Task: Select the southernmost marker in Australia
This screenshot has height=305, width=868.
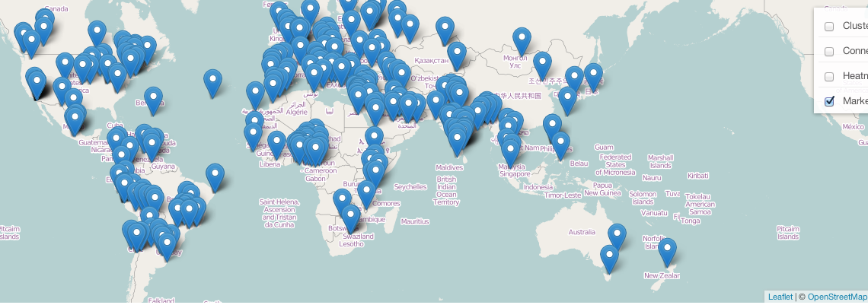Action: click(x=609, y=257)
